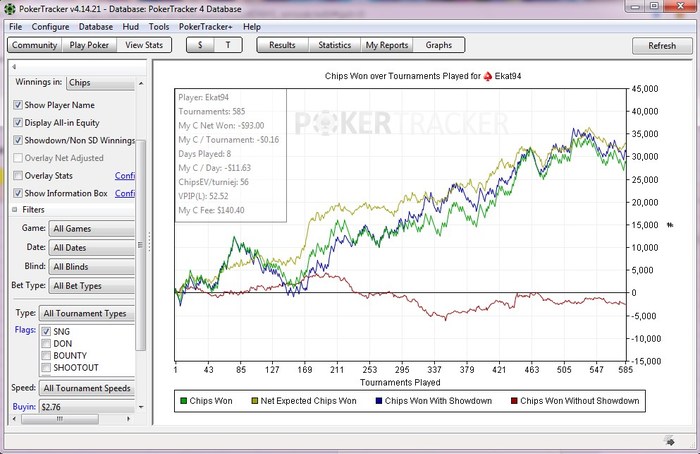Screen dimensions: 700x454
Task: Open the PokerTracker+ menu
Action: pyautogui.click(x=205, y=27)
